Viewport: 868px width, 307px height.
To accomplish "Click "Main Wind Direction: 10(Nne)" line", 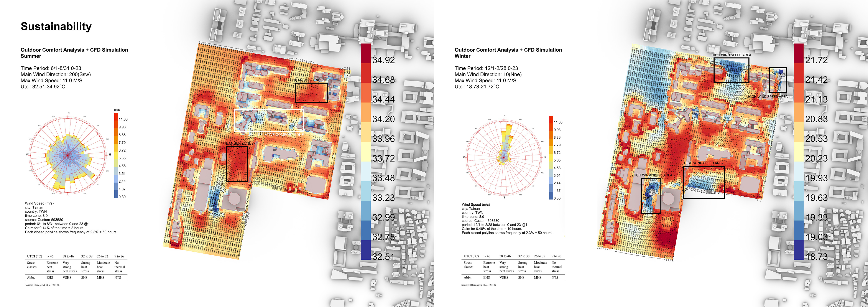I will pyautogui.click(x=488, y=74).
